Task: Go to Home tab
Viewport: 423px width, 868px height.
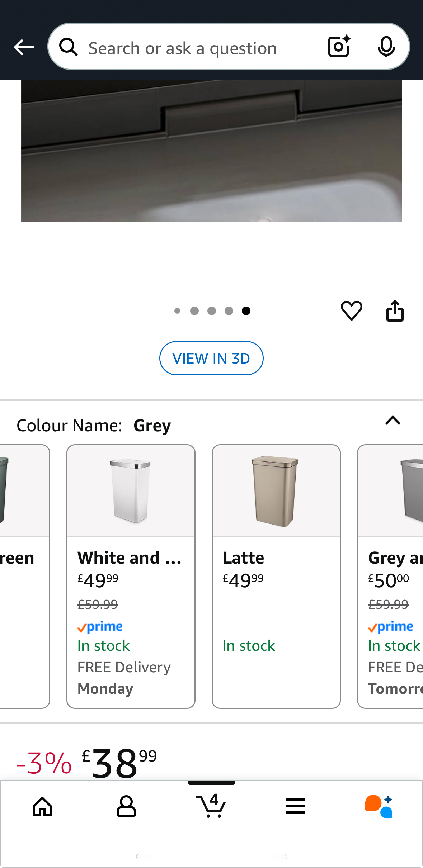Action: 42,806
